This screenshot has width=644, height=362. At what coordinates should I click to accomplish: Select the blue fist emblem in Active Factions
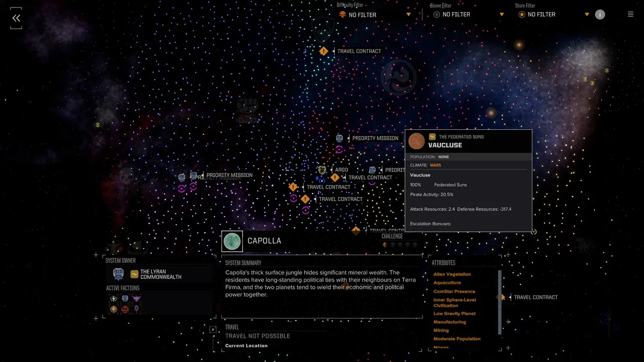tap(125, 299)
